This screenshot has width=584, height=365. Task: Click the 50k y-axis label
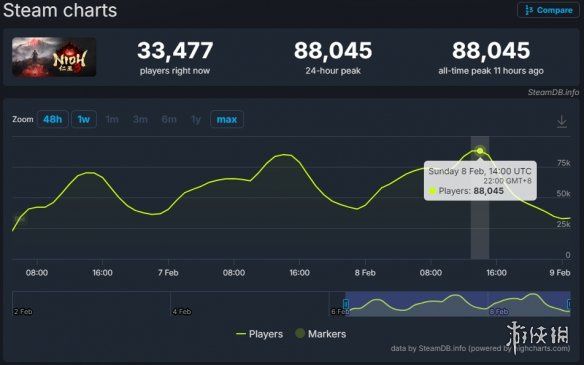564,193
